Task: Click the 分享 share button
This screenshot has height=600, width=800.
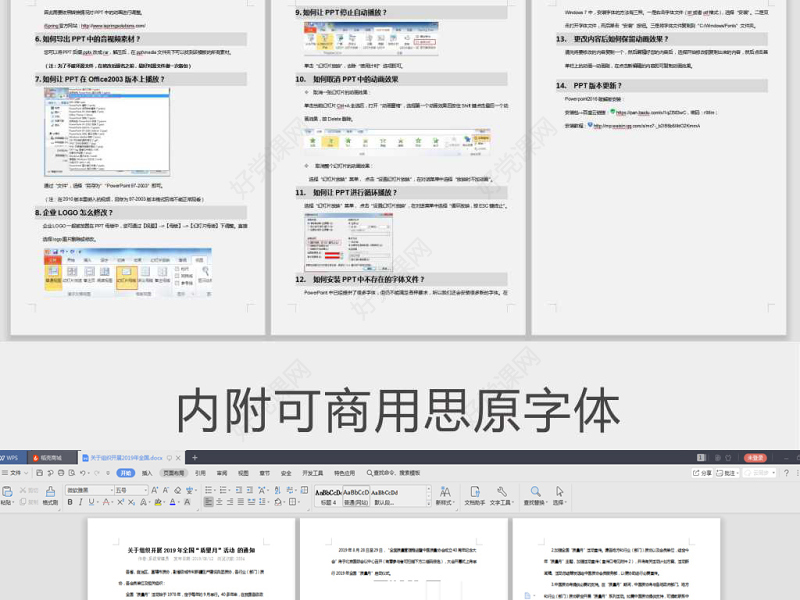Action: pos(702,473)
